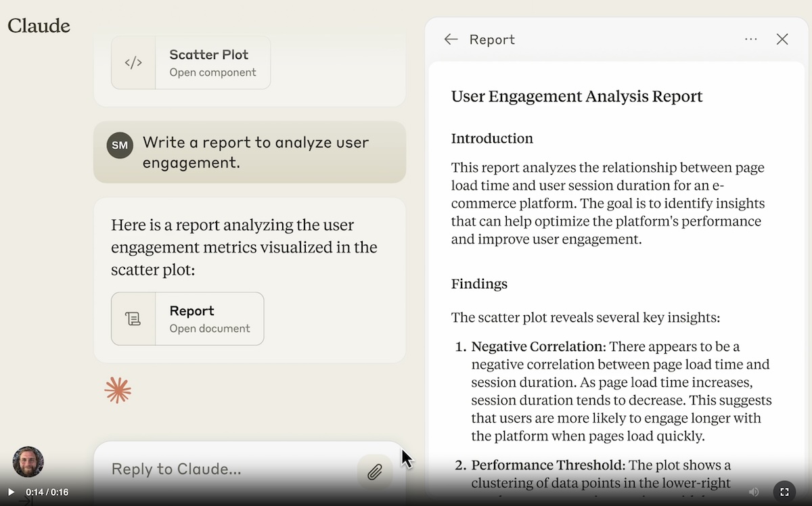
Task: Play the video
Action: coord(11,492)
